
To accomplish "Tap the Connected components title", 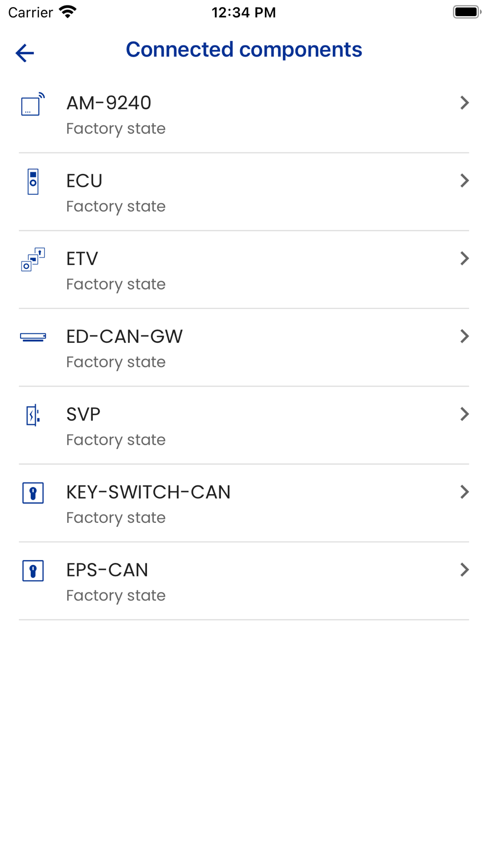I will [x=244, y=50].
